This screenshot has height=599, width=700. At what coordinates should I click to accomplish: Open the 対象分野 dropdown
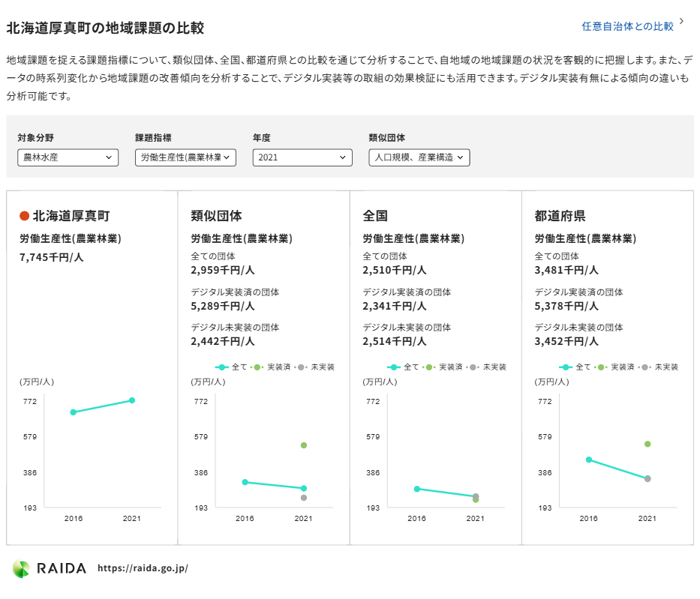click(68, 157)
